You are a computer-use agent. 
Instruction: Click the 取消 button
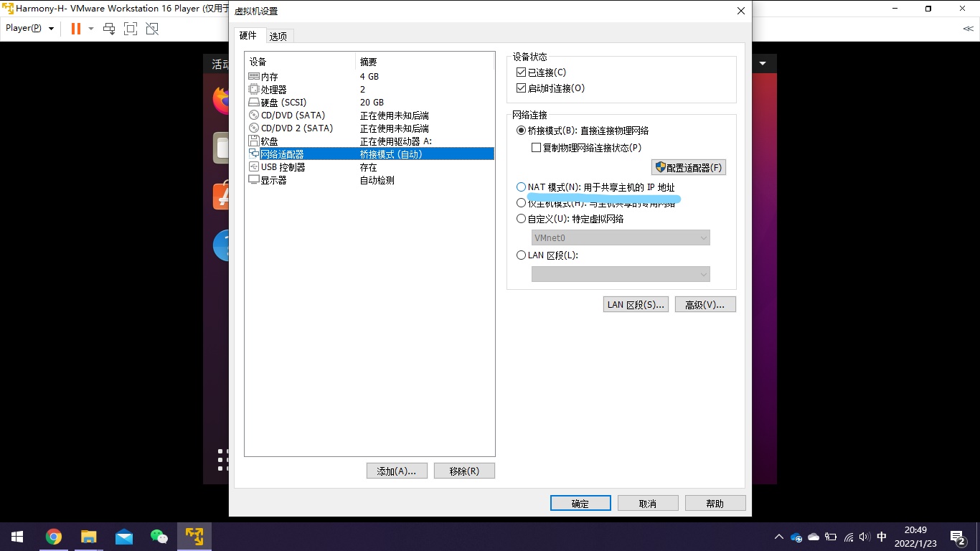coord(648,503)
